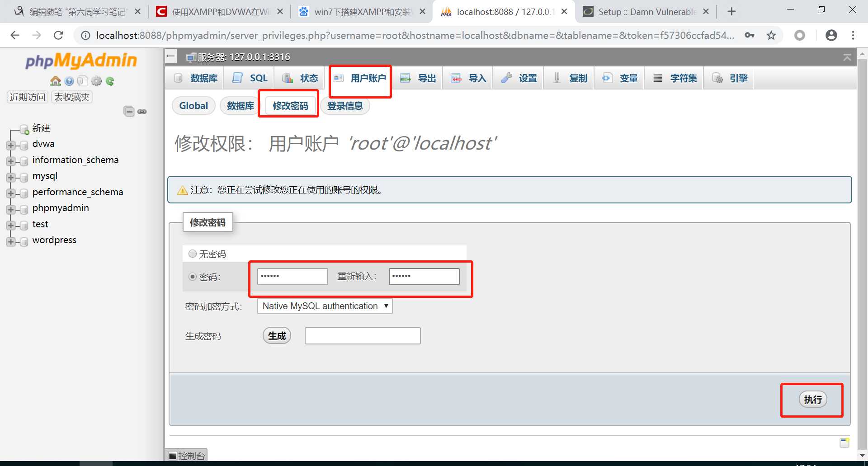
Task: Expand the wordpress database node
Action: (11, 241)
